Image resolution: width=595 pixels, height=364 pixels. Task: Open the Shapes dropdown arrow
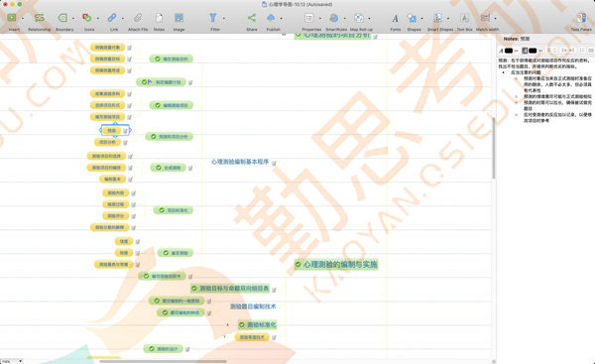coord(422,18)
